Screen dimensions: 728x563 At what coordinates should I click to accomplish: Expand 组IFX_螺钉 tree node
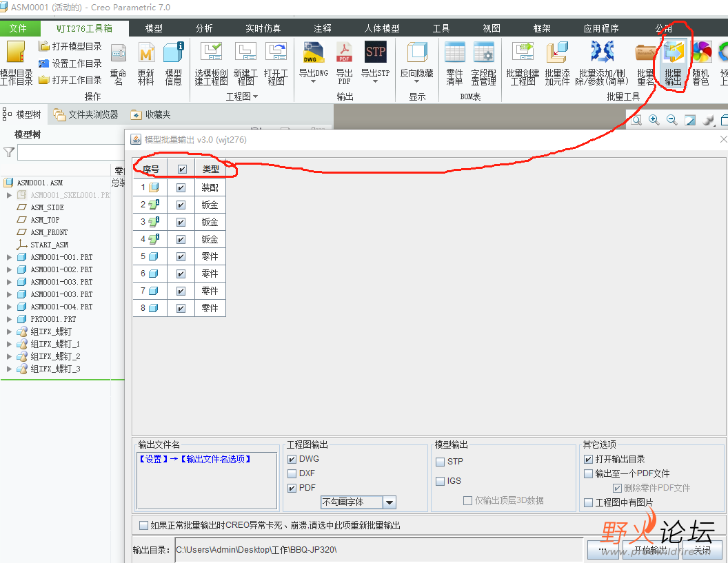pyautogui.click(x=9, y=332)
